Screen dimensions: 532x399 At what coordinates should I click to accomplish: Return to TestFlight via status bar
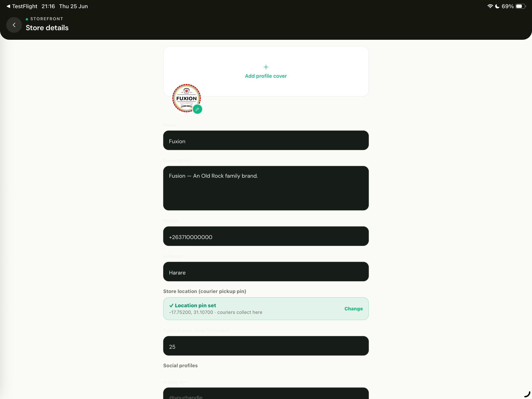[x=22, y=6]
